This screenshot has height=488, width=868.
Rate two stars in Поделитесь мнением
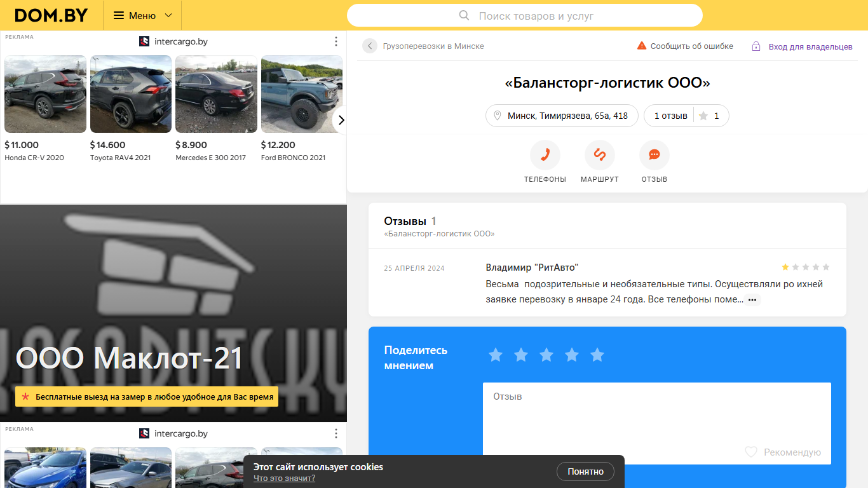point(521,355)
